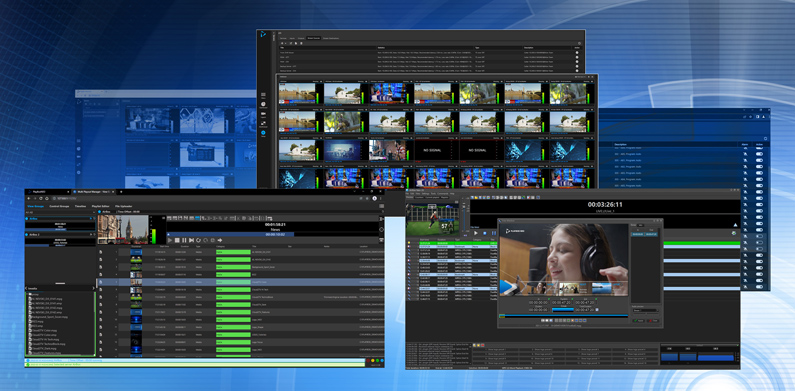
Task: Stop the AirBox playlist
Action: [x=484, y=232]
